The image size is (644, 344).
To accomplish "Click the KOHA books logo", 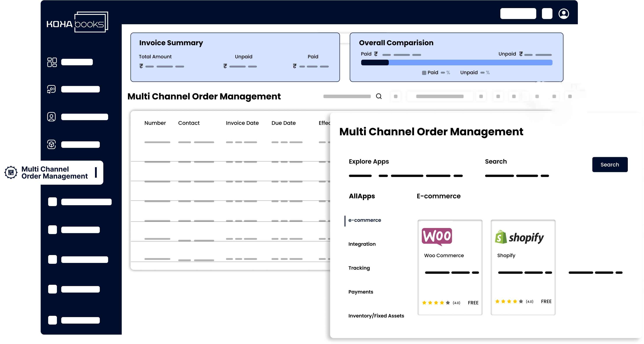I will (77, 23).
